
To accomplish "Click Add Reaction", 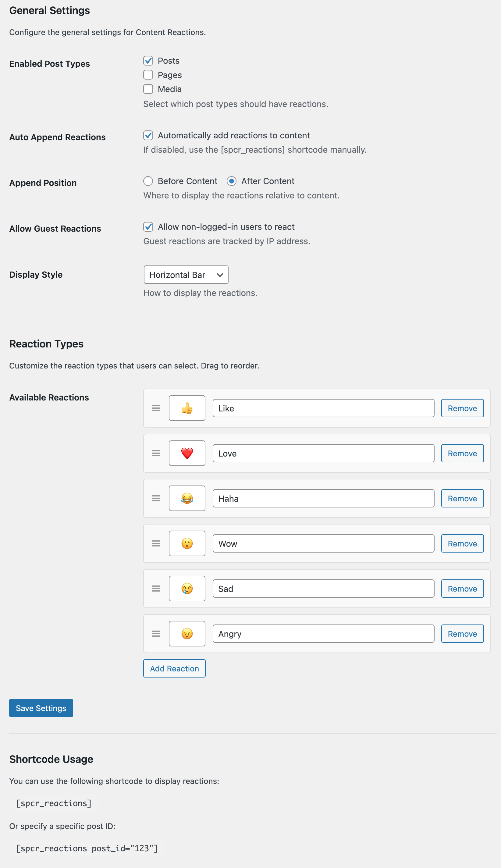I will tap(174, 668).
